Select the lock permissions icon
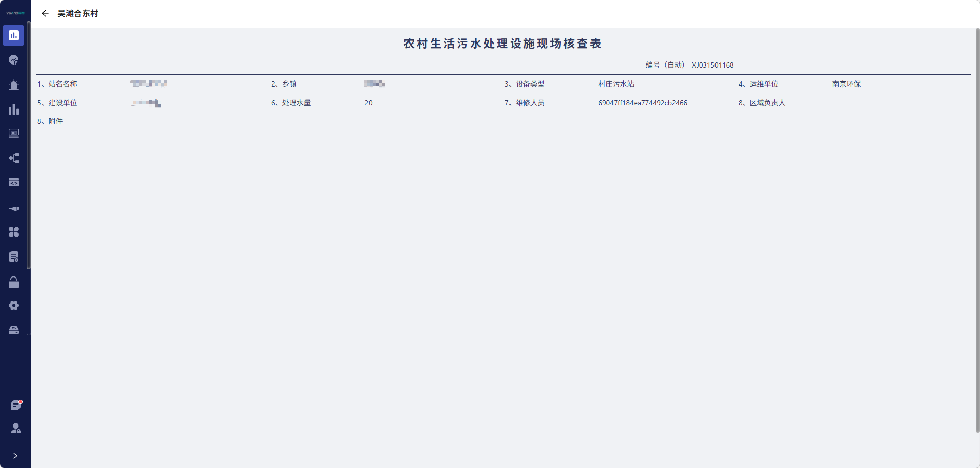Viewport: 980px width, 468px height. coord(14,282)
